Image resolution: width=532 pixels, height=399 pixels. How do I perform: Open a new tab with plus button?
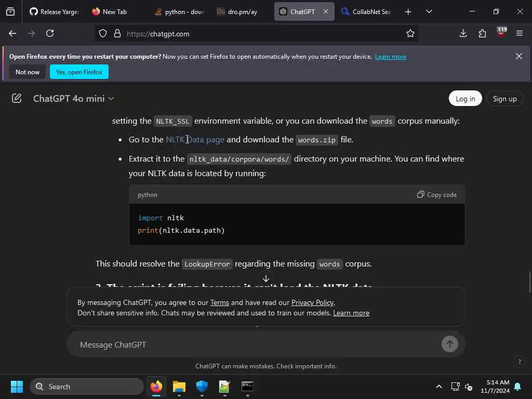[408, 12]
